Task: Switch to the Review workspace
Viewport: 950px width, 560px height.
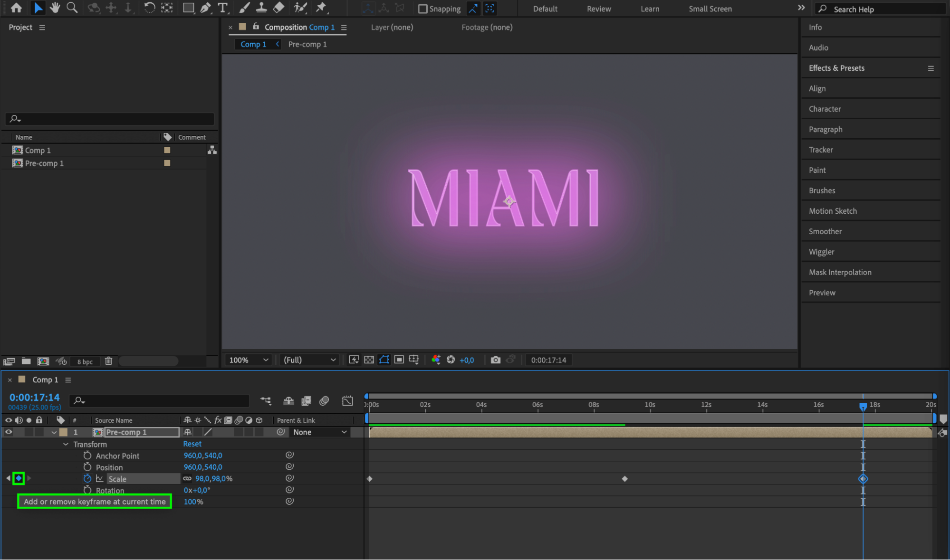Action: [598, 9]
